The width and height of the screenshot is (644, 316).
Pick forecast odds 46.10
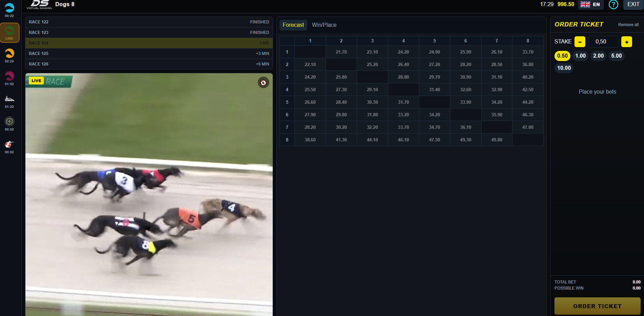pos(404,140)
